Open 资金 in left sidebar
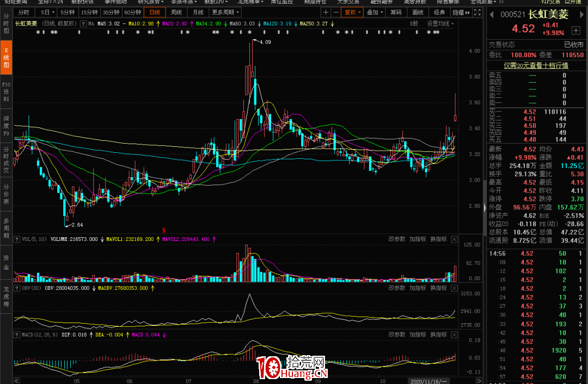Viewport: 588px width, 384px height. (x=6, y=262)
